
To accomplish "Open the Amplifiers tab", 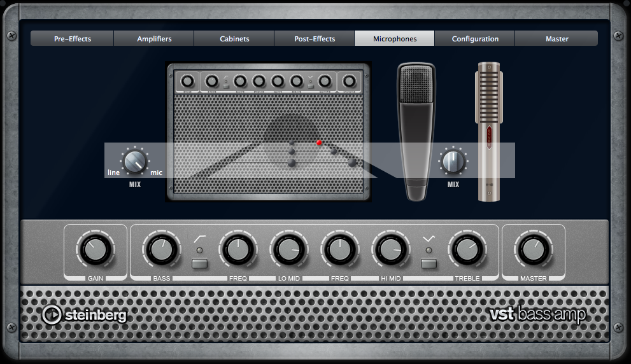I will coord(154,39).
